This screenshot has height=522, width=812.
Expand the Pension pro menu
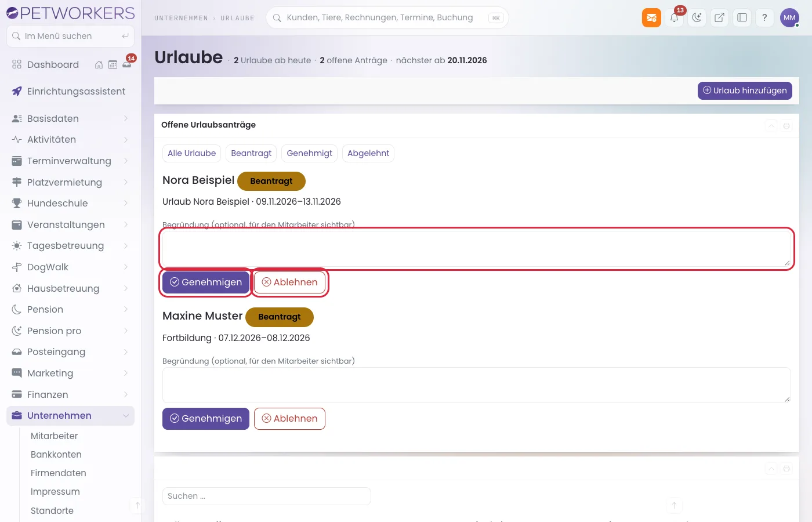click(x=70, y=331)
